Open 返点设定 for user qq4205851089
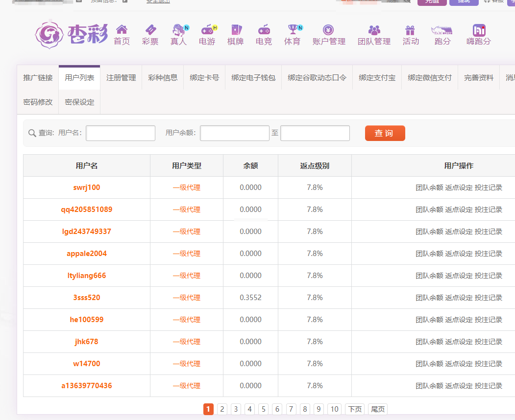515x420 pixels. [x=459, y=210]
